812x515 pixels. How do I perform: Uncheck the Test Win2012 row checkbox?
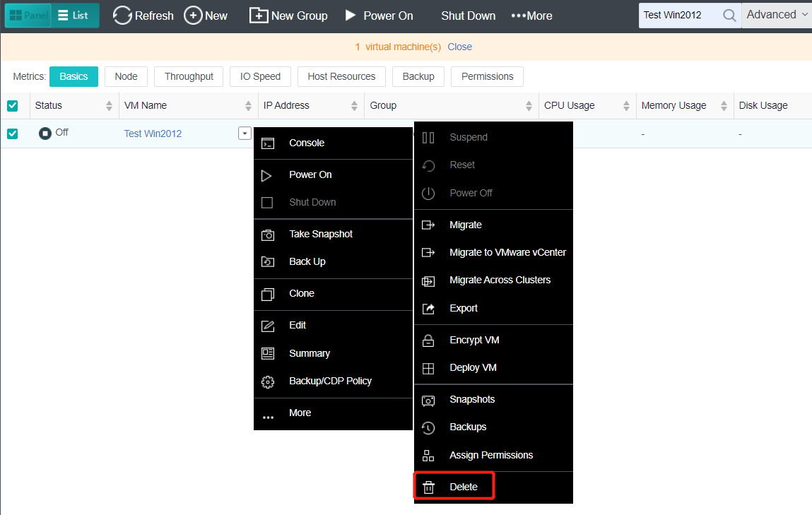[x=13, y=134]
